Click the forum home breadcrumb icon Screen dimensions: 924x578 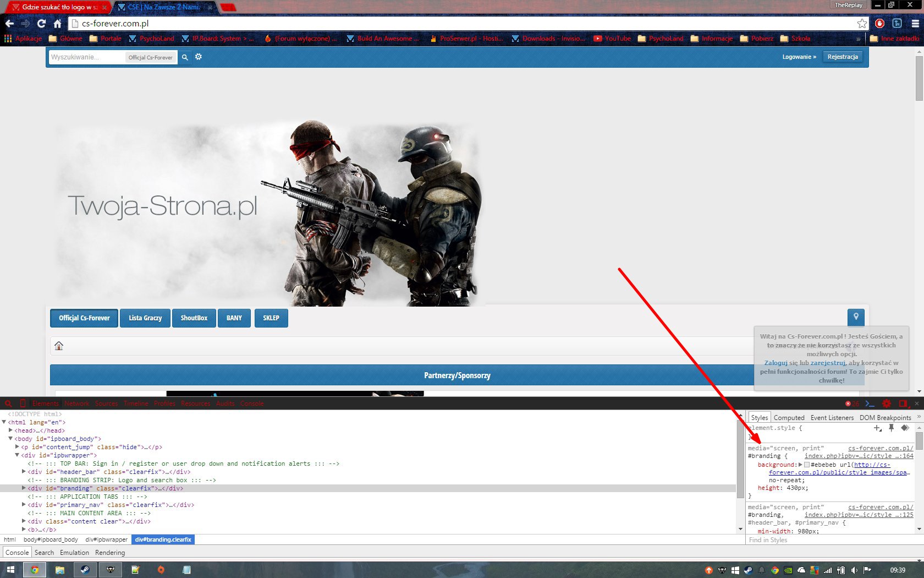[59, 346]
